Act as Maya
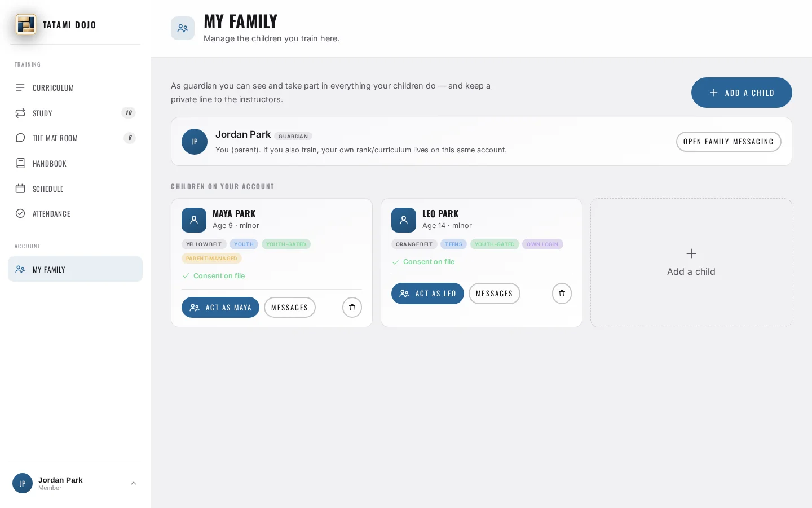 tap(220, 308)
